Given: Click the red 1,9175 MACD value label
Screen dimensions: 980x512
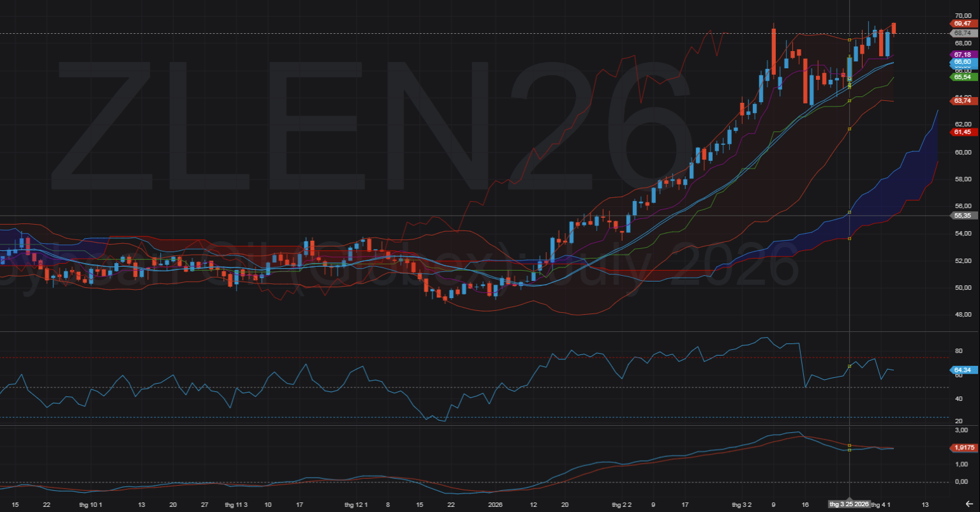Looking at the screenshot, I should click(962, 448).
